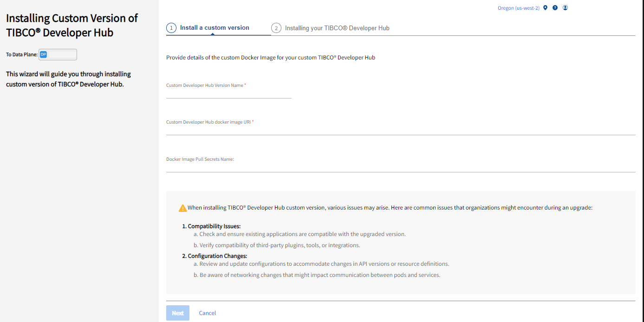The width and height of the screenshot is (644, 322).
Task: Open the help question mark icon
Action: point(555,8)
